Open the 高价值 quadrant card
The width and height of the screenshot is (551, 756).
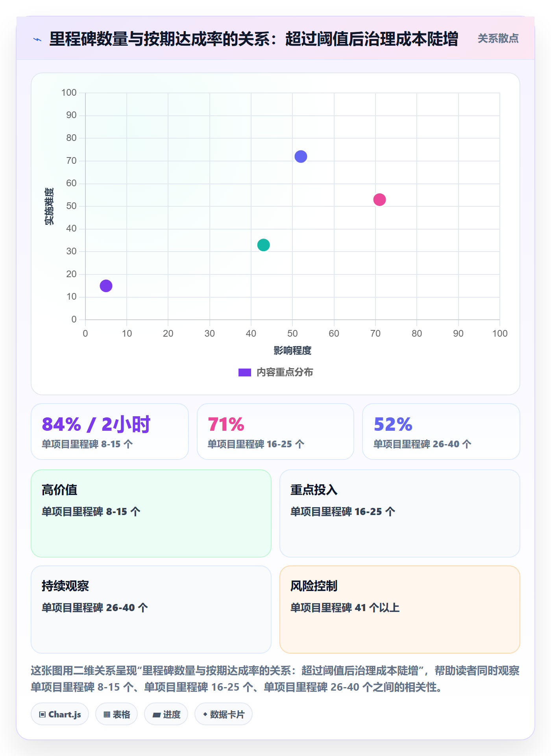(151, 513)
